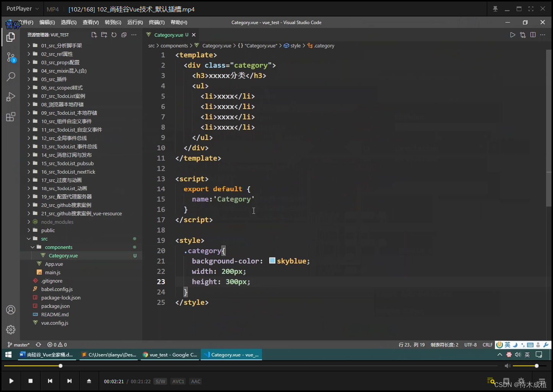Run the code with play icon

pos(513,35)
